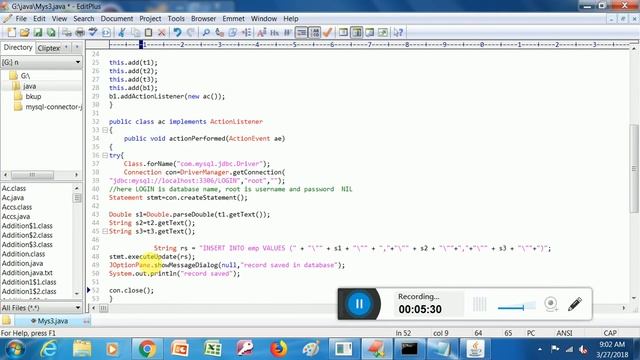Show hidden system tray icons
Screen dimensions: 640x360
point(540,349)
